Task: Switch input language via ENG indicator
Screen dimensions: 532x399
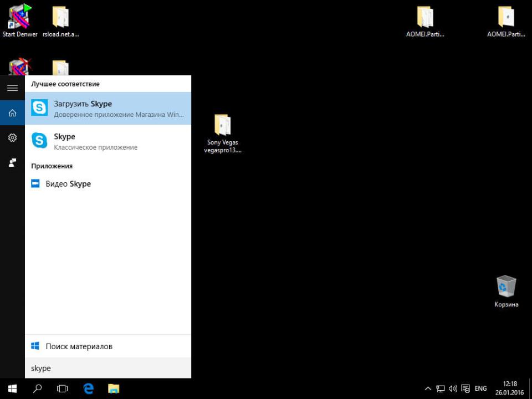Action: coord(480,389)
